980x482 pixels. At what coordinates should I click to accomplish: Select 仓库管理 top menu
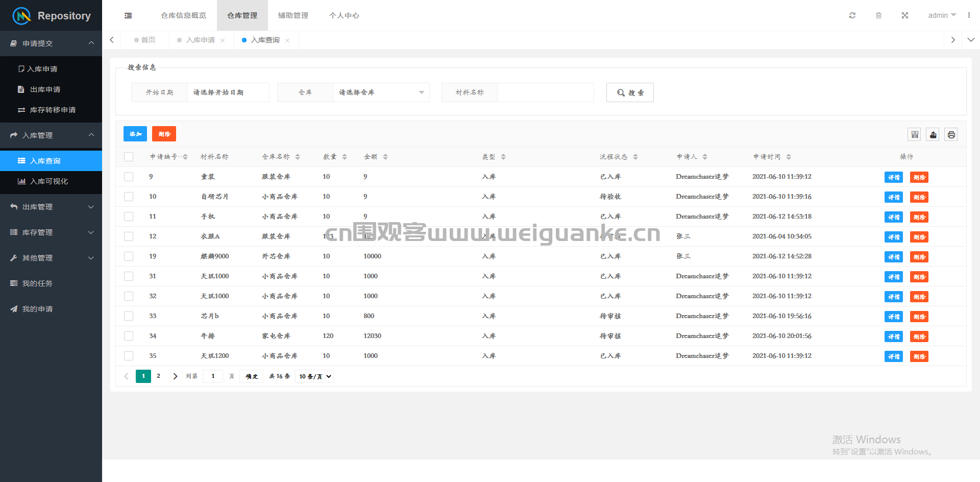242,15
